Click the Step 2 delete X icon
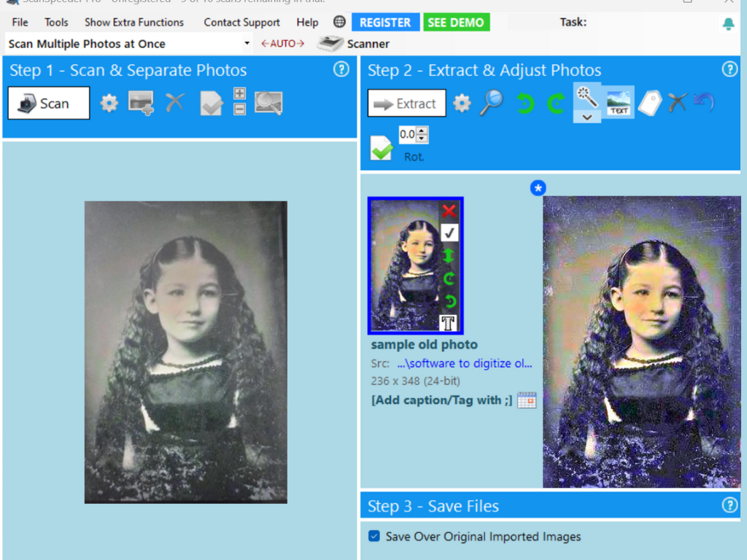Screen dimensions: 747x560 click(677, 102)
